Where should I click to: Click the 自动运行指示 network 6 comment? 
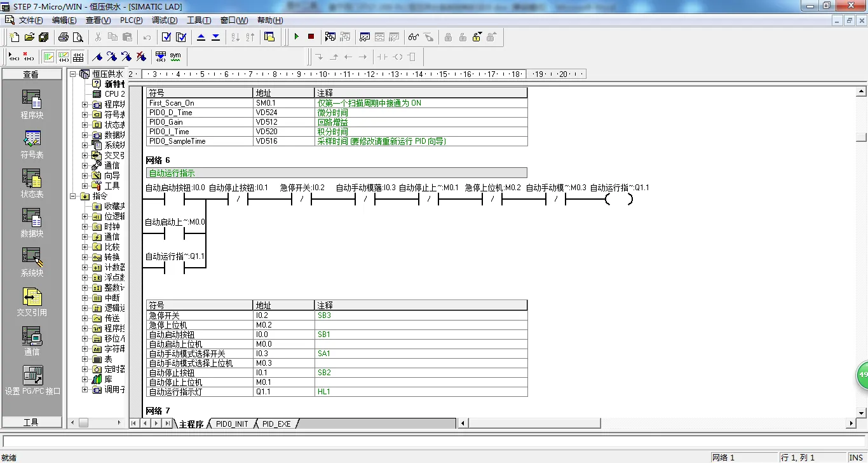[x=337, y=172]
